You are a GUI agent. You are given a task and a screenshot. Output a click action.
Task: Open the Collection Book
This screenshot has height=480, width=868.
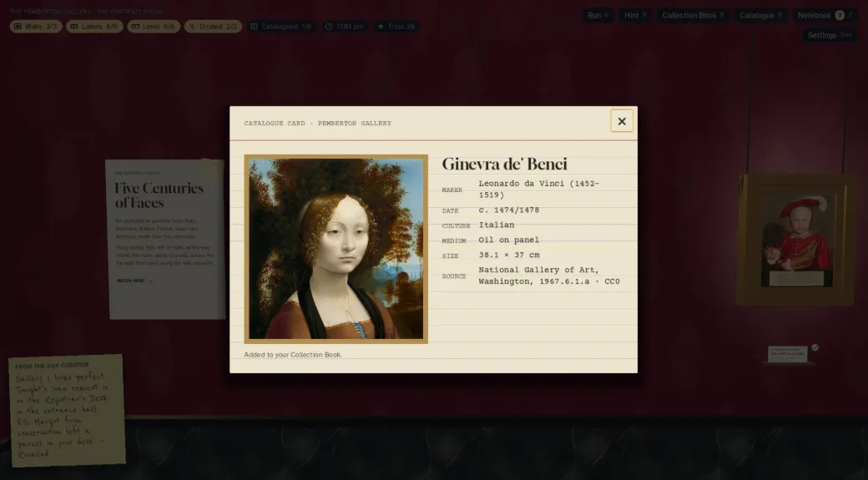[x=693, y=16]
